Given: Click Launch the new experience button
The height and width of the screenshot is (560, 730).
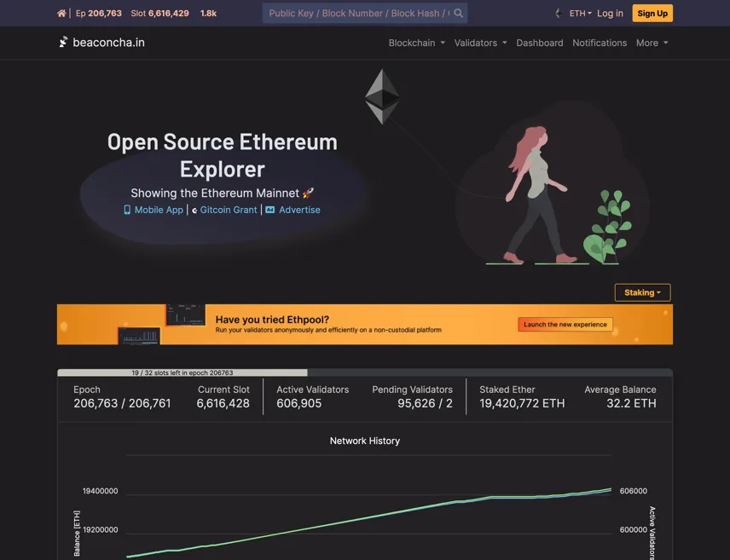Looking at the screenshot, I should (565, 325).
